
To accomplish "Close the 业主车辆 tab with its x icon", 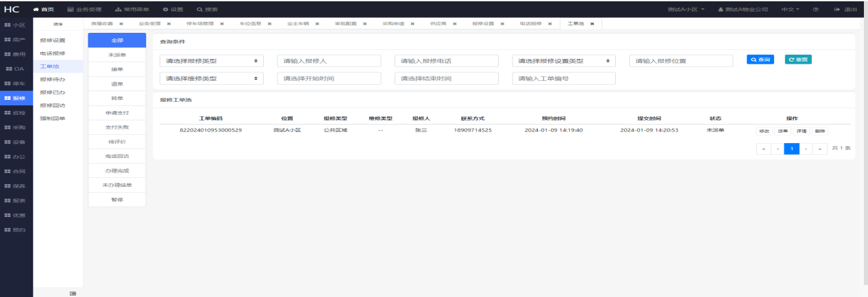I will coord(317,24).
